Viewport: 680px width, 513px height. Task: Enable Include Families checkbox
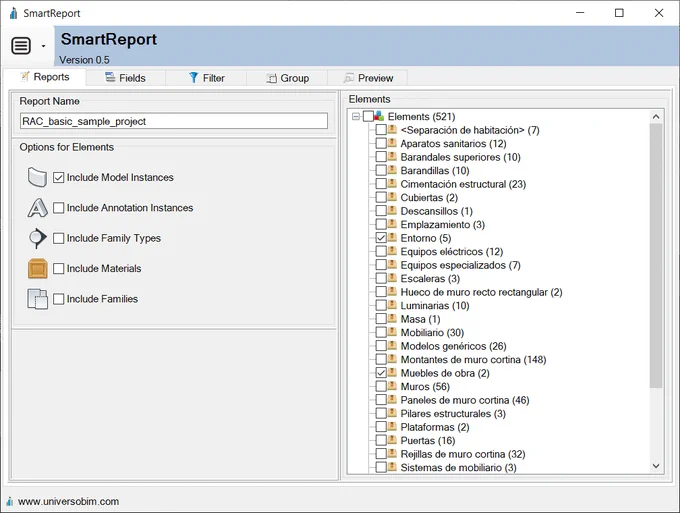(59, 299)
